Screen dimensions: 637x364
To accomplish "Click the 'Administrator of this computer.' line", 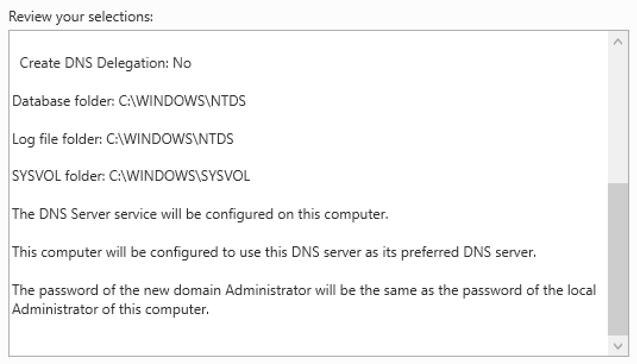I will (111, 310).
